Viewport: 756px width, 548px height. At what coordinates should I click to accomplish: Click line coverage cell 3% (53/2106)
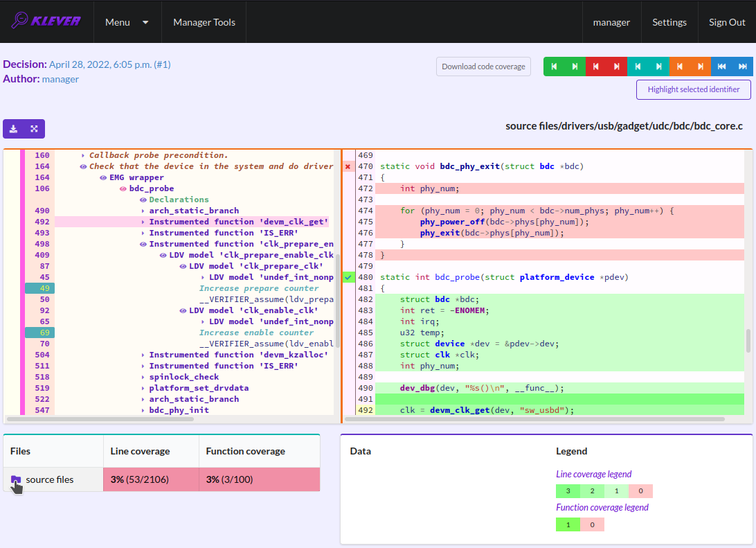pos(151,479)
